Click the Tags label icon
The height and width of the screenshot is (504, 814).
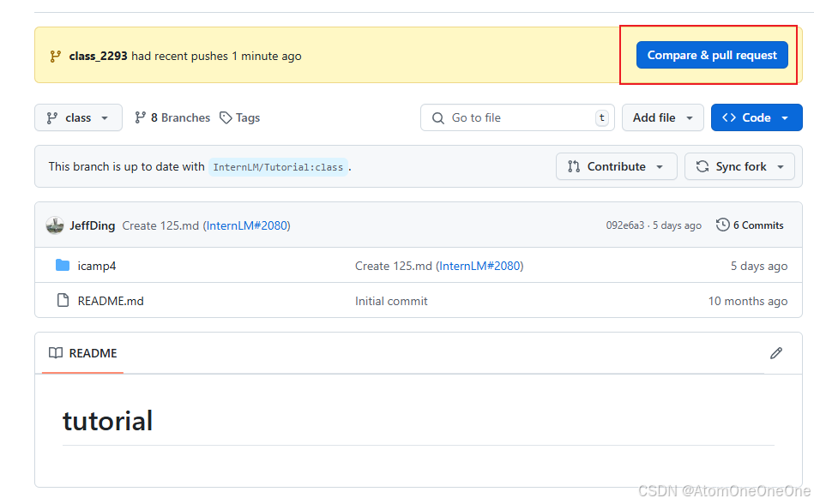click(226, 117)
